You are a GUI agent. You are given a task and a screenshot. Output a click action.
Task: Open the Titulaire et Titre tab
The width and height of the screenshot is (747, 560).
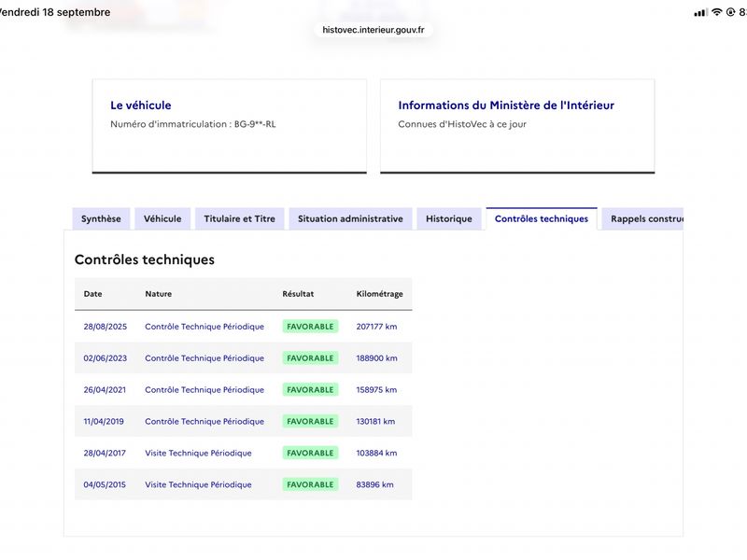(x=240, y=219)
